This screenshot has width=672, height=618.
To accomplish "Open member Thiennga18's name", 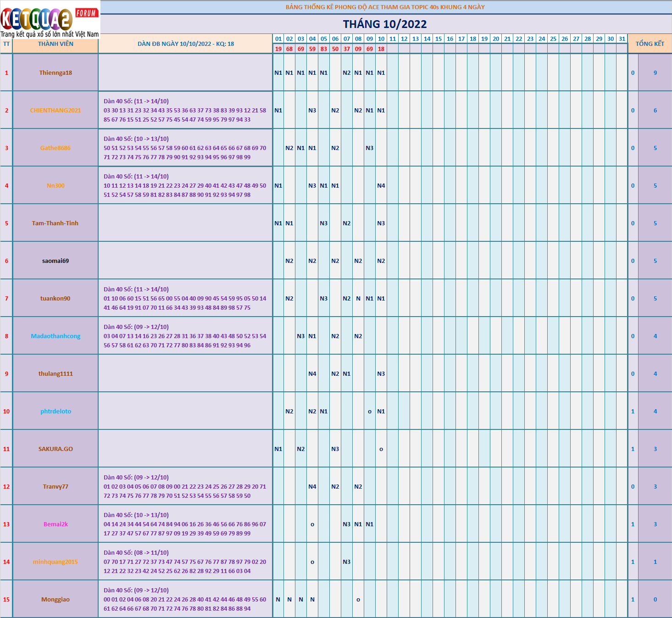I will pos(56,73).
